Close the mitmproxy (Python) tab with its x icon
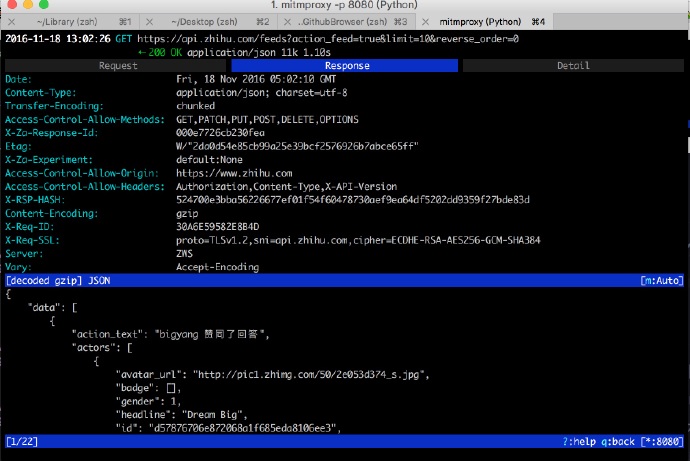 point(424,20)
